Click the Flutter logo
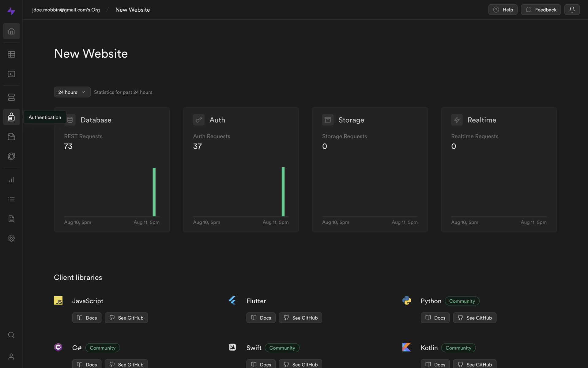The width and height of the screenshot is (588, 368). 232,300
